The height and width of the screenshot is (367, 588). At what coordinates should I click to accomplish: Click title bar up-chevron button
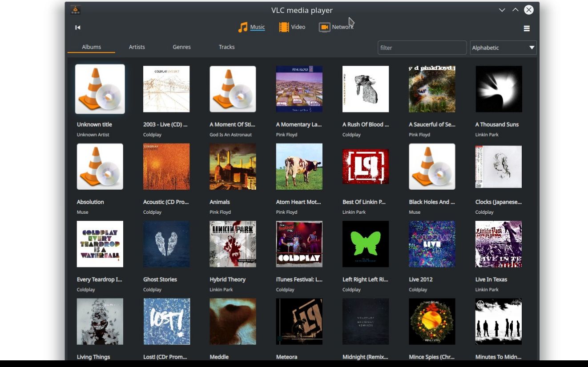pyautogui.click(x=516, y=10)
